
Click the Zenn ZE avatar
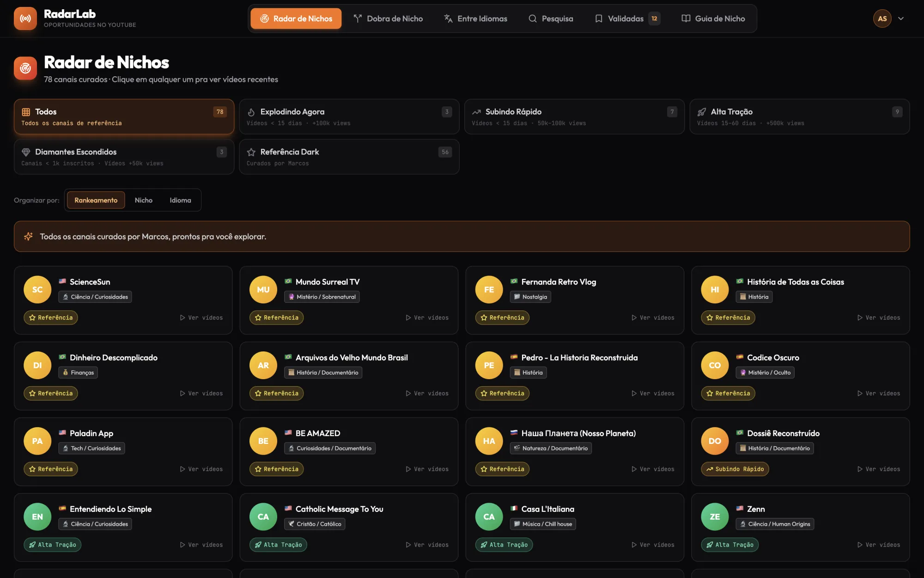click(x=715, y=517)
